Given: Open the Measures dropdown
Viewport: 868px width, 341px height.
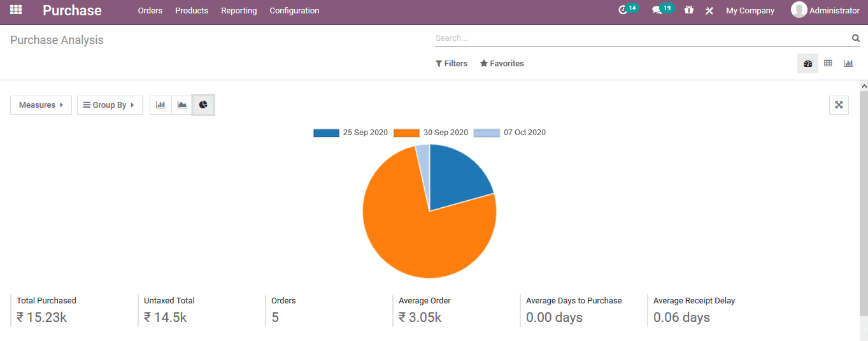Looking at the screenshot, I should click(41, 105).
